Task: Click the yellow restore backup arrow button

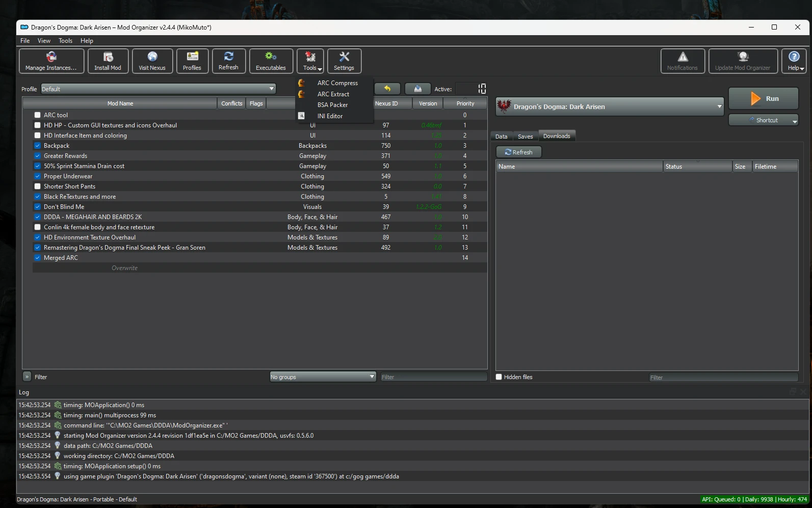Action: coord(387,89)
